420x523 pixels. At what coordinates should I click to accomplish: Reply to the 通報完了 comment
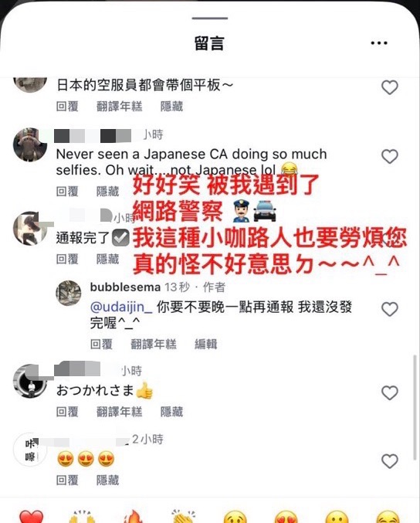click(x=67, y=259)
